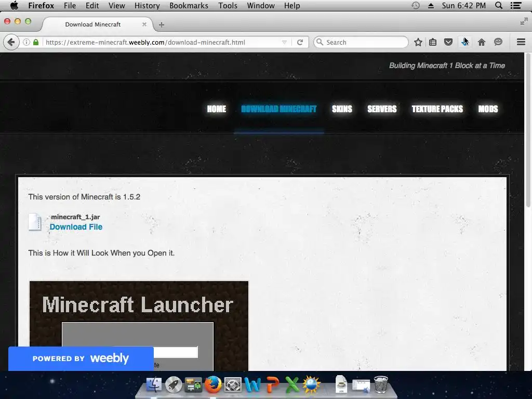Launch Microsoft Word from Dock
532x399 pixels.
252,385
